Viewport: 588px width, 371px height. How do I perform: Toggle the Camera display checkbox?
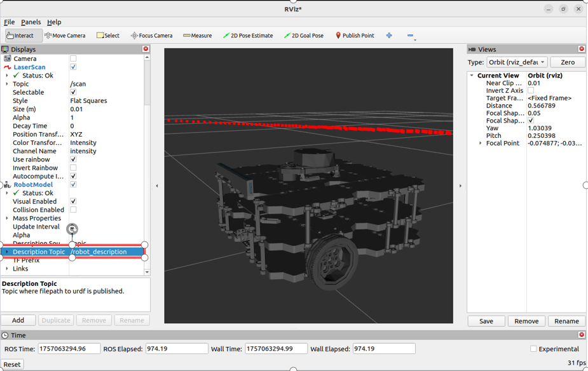pyautogui.click(x=74, y=58)
